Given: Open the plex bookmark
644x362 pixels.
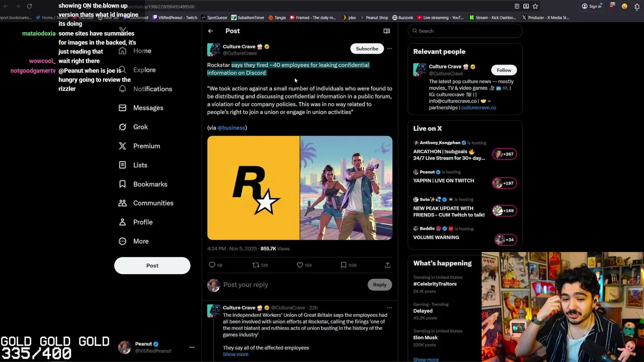Looking at the screenshot, I should 349,18.
